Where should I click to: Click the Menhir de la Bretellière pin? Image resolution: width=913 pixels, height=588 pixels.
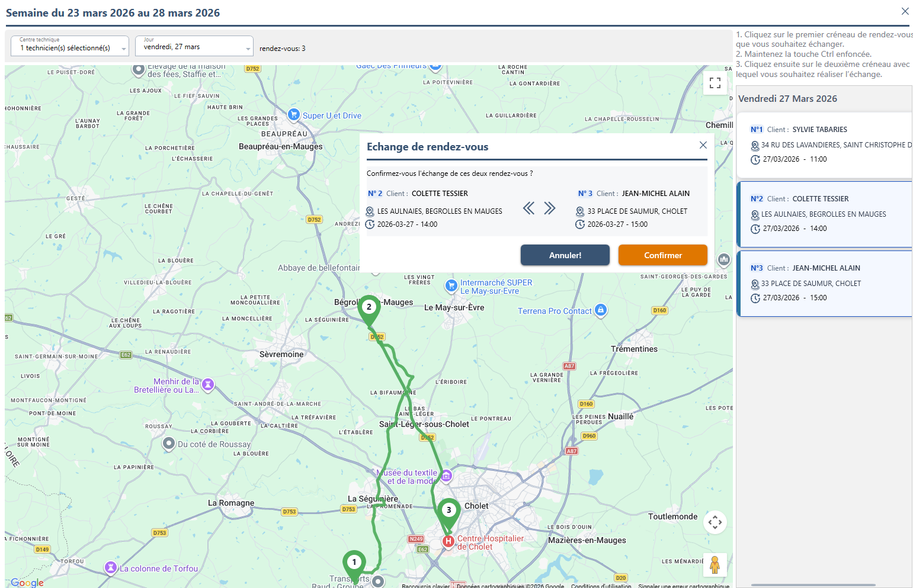(x=208, y=384)
